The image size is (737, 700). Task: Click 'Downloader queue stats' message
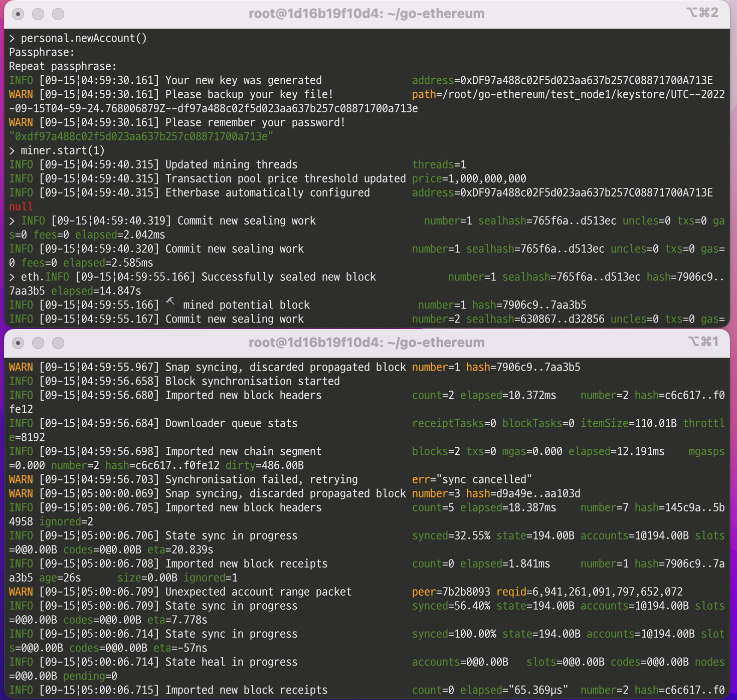click(x=232, y=423)
